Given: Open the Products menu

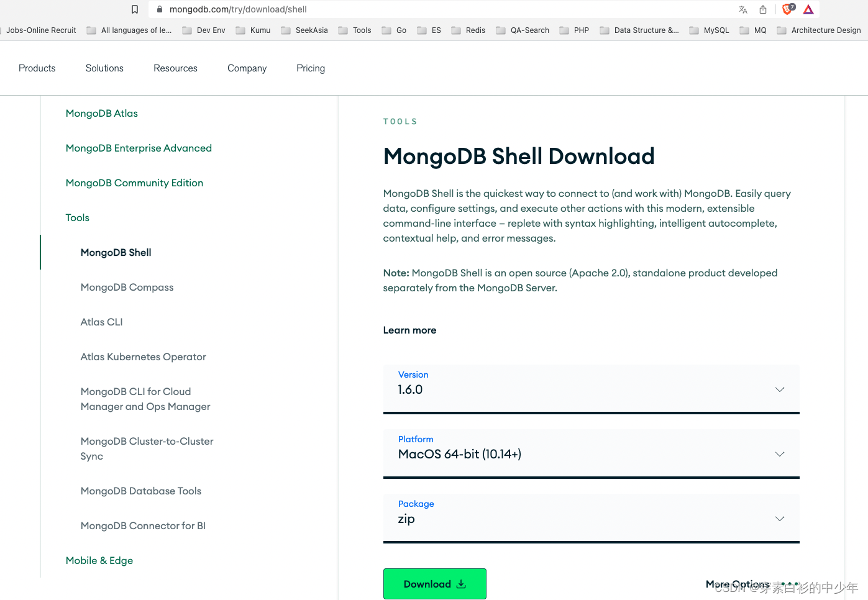Looking at the screenshot, I should click(x=37, y=68).
